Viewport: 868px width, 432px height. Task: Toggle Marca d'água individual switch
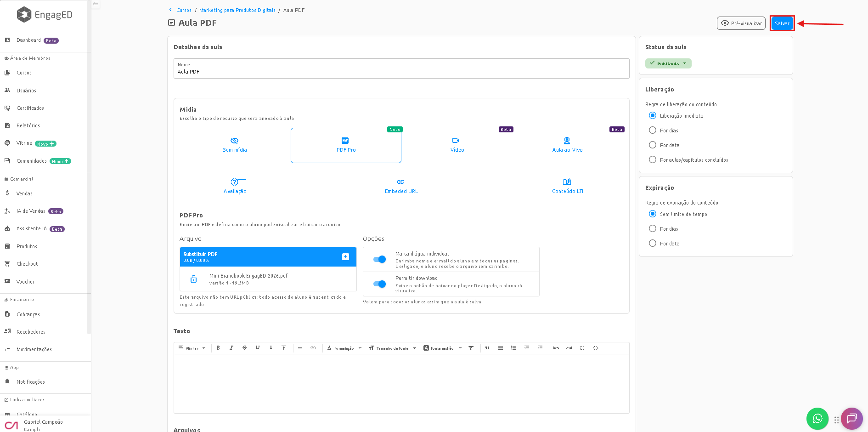(x=380, y=259)
